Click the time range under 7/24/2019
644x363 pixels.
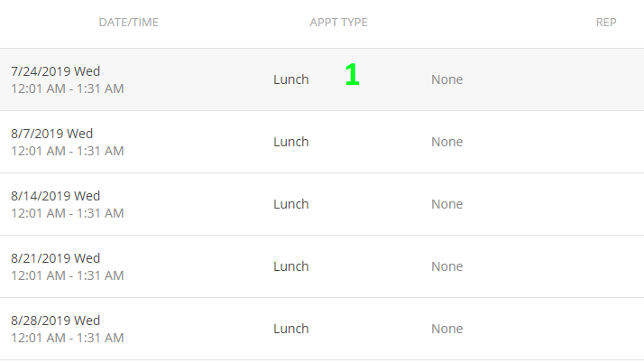[67, 88]
